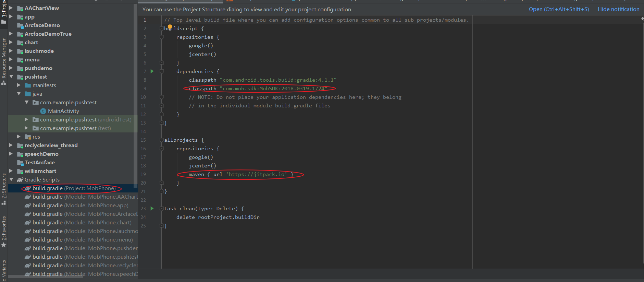This screenshot has height=282, width=644.
Task: Fold the allprojects block on line 15
Action: pyautogui.click(x=161, y=140)
